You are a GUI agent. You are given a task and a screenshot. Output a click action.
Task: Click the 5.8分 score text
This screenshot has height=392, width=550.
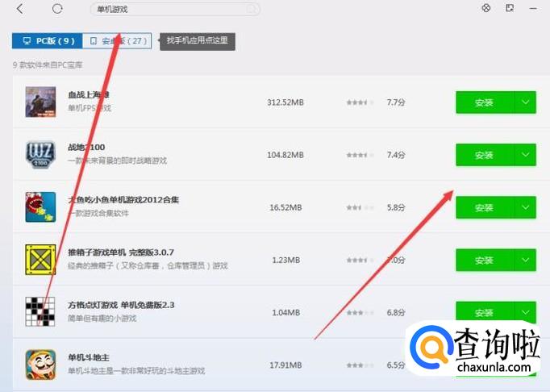[x=396, y=207]
